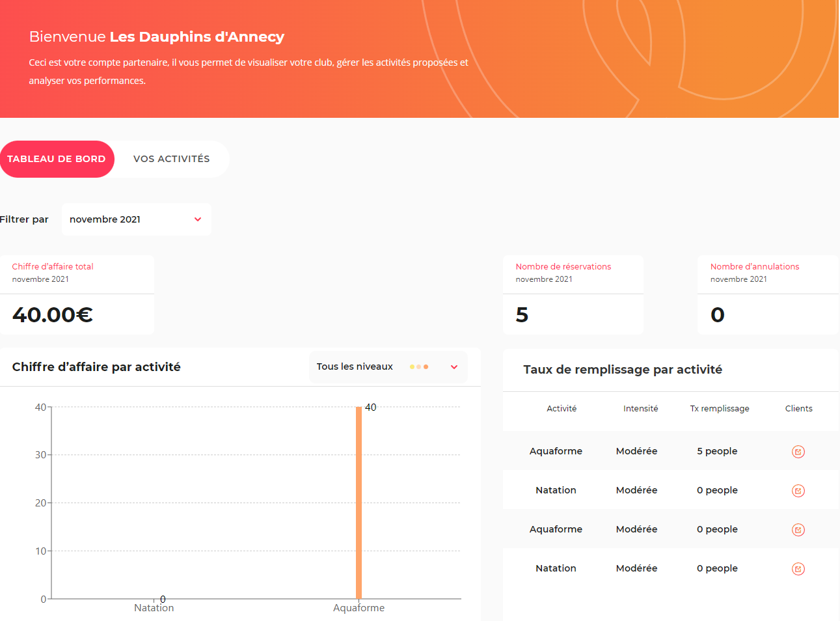840x621 pixels.
Task: Open clients icon in the last Natation row
Action: (798, 569)
